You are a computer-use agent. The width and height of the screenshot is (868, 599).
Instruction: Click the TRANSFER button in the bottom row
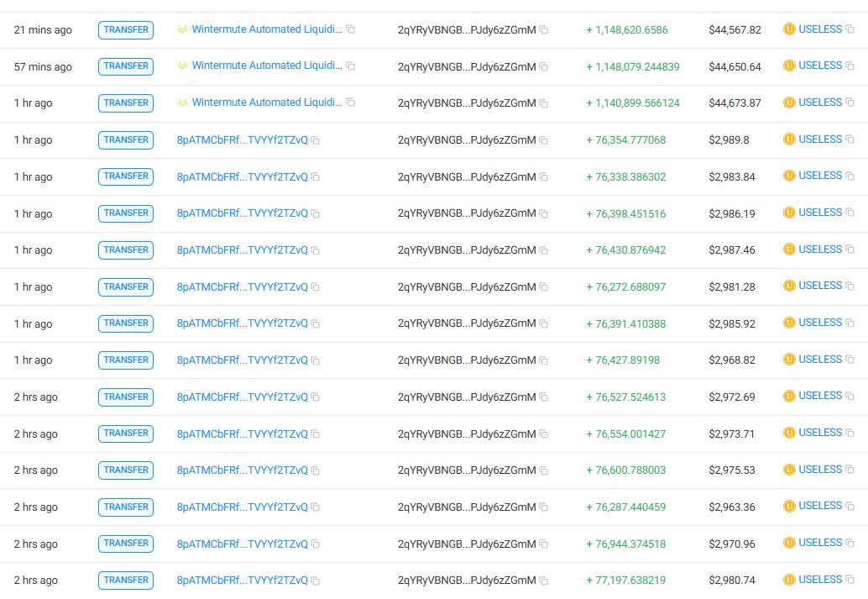pos(125,580)
